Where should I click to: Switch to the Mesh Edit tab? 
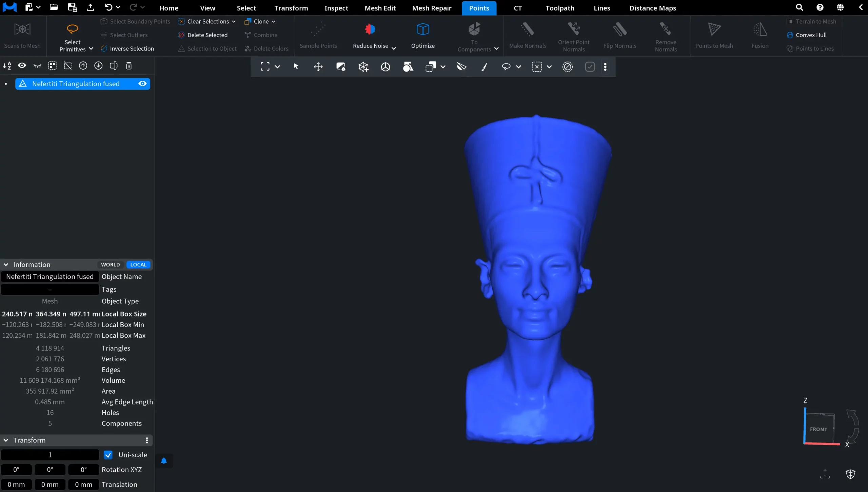tap(380, 8)
